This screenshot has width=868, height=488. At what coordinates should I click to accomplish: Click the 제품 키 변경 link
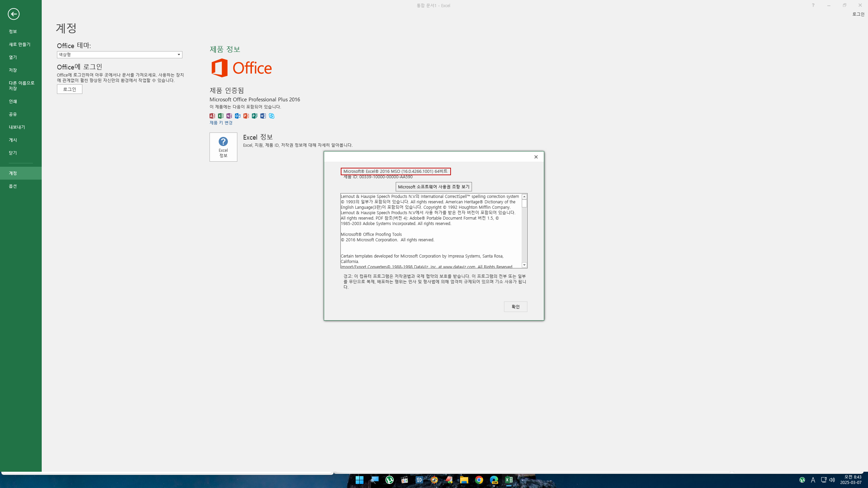[x=221, y=123]
